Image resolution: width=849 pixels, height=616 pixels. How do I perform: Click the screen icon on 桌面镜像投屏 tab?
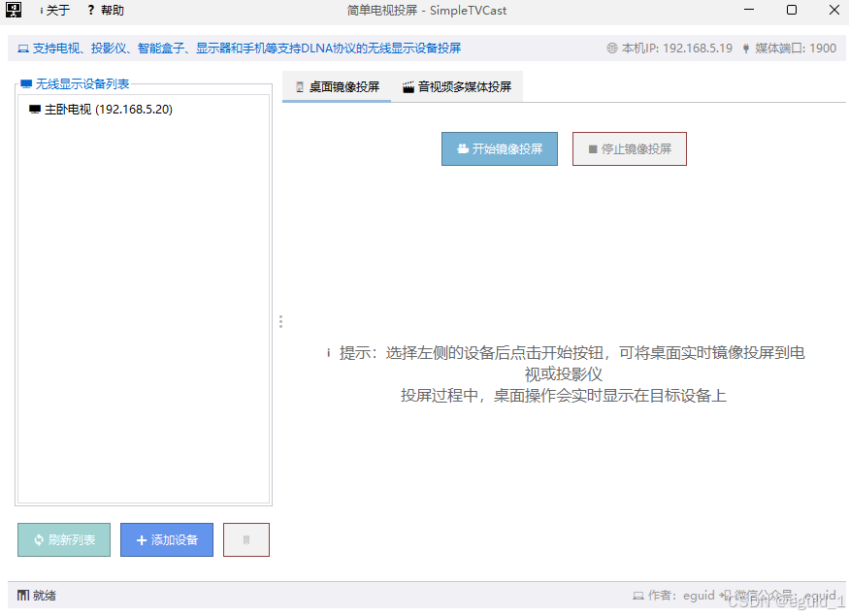[300, 85]
